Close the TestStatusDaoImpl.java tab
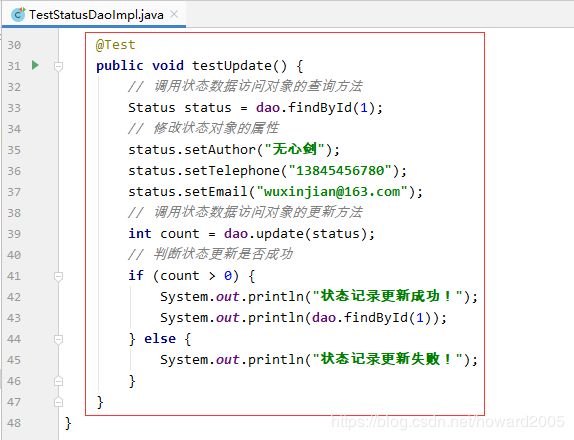The height and width of the screenshot is (440, 574). pyautogui.click(x=174, y=14)
